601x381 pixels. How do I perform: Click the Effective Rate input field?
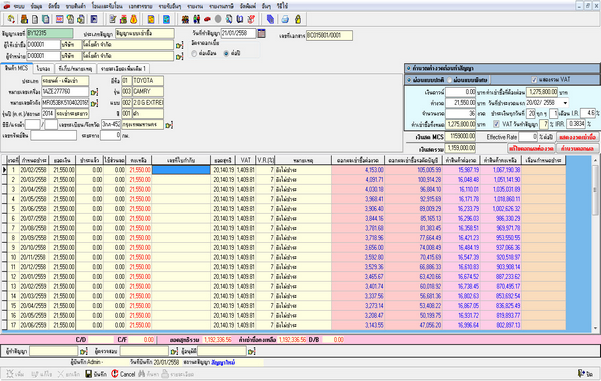click(x=528, y=137)
